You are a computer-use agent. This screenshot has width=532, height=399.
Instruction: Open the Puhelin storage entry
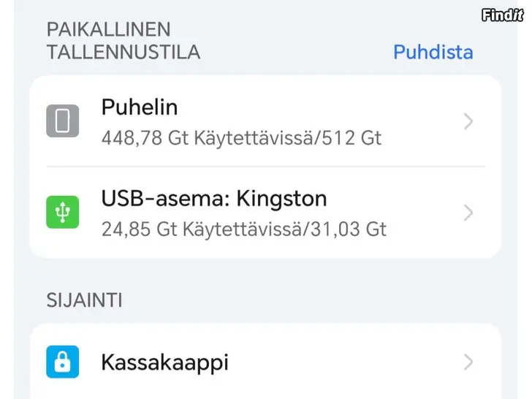[x=140, y=107]
